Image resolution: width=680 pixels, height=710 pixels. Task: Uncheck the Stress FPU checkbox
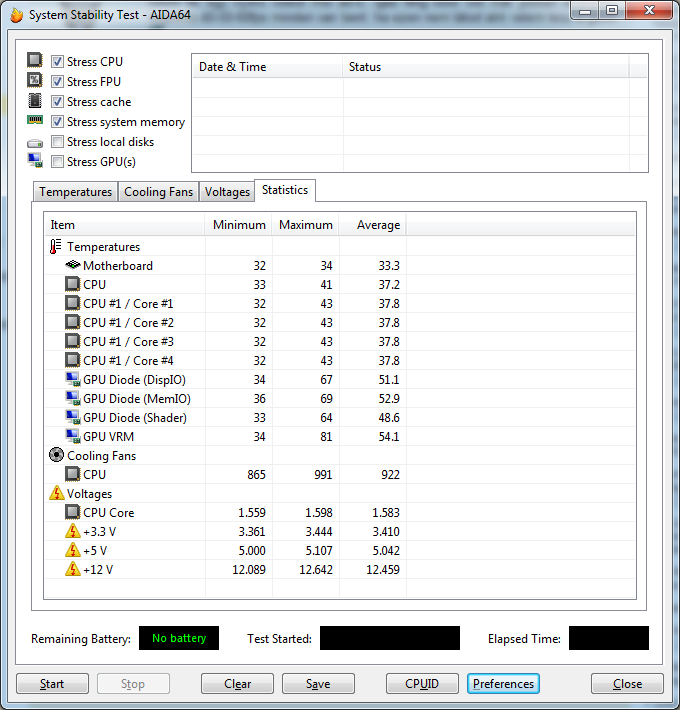57,82
